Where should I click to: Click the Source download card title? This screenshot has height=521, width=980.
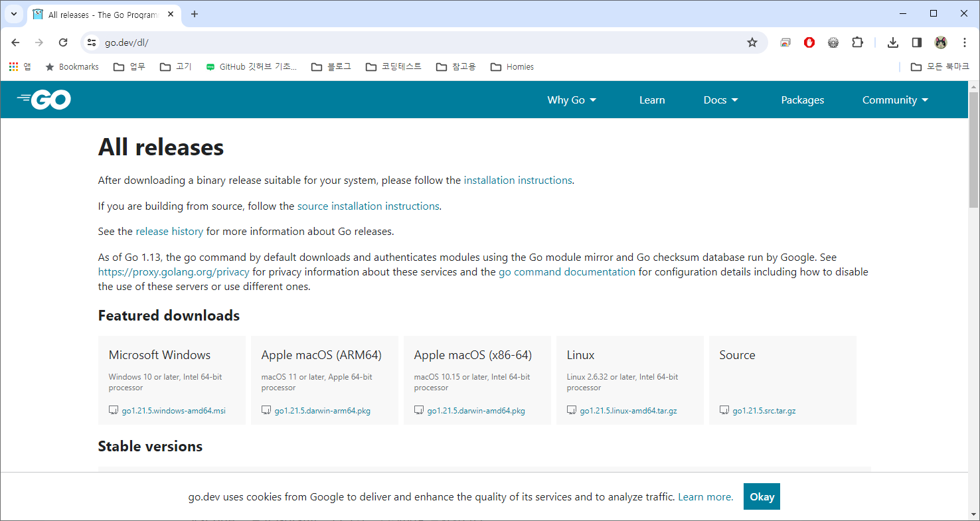(737, 355)
